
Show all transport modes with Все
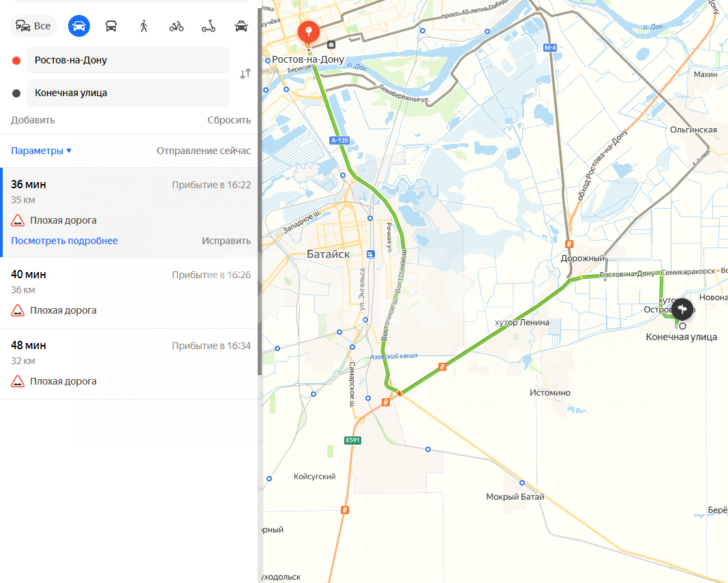tap(33, 26)
